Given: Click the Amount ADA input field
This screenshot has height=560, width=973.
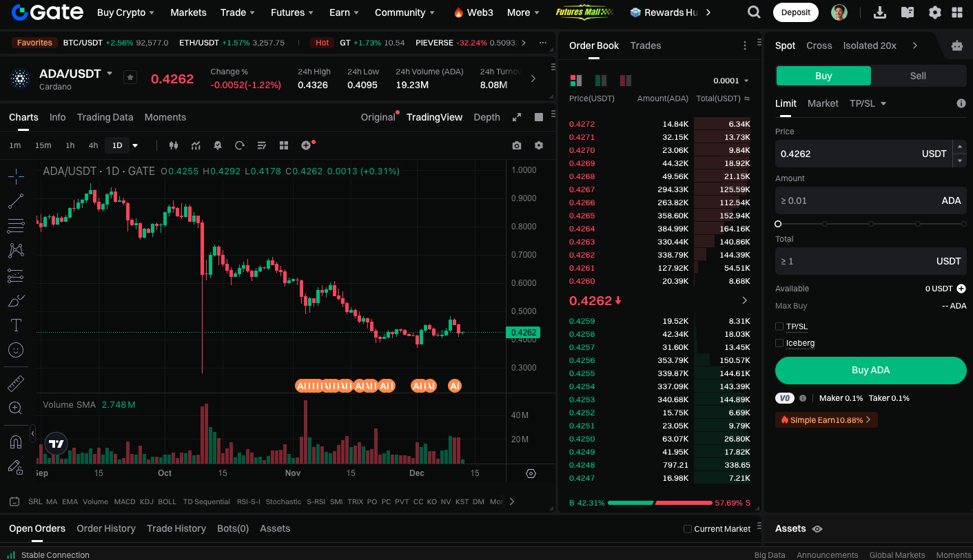Looking at the screenshot, I should [x=871, y=200].
